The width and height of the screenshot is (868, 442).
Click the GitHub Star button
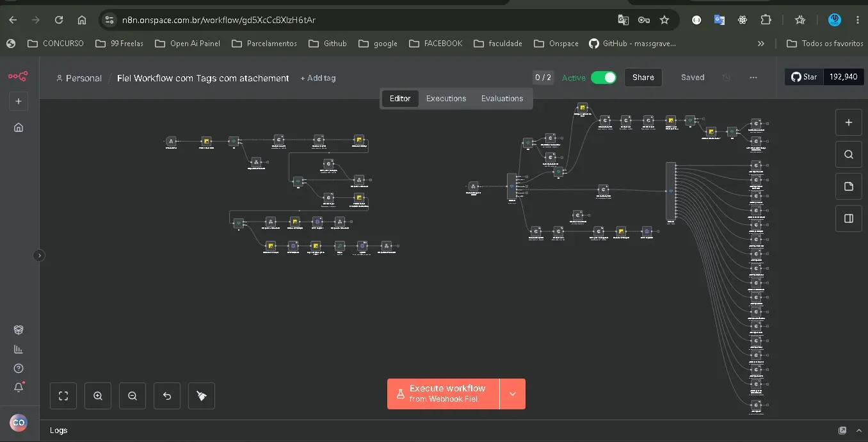click(x=804, y=77)
